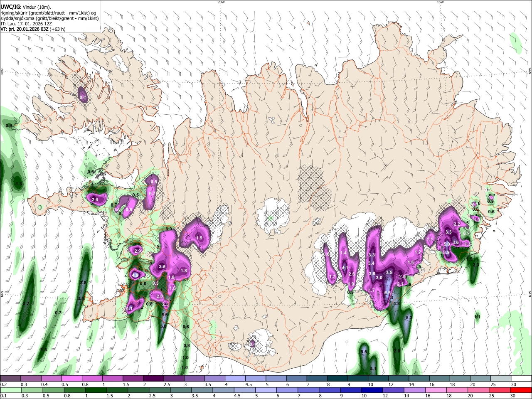Select the lavender 14–16 rain legend swatch
Viewport: 532px width, 399px height.
[x=414, y=390]
